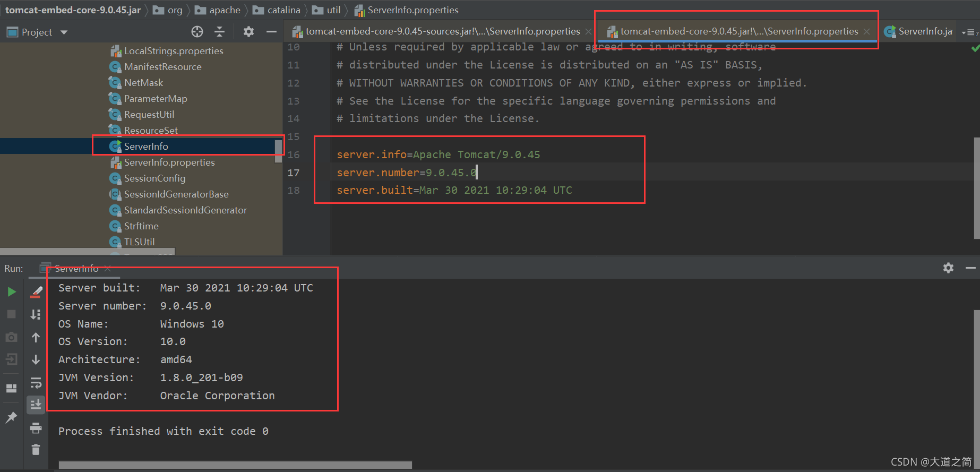Click the server.built line in editor
This screenshot has height=472, width=980.
[x=454, y=190]
